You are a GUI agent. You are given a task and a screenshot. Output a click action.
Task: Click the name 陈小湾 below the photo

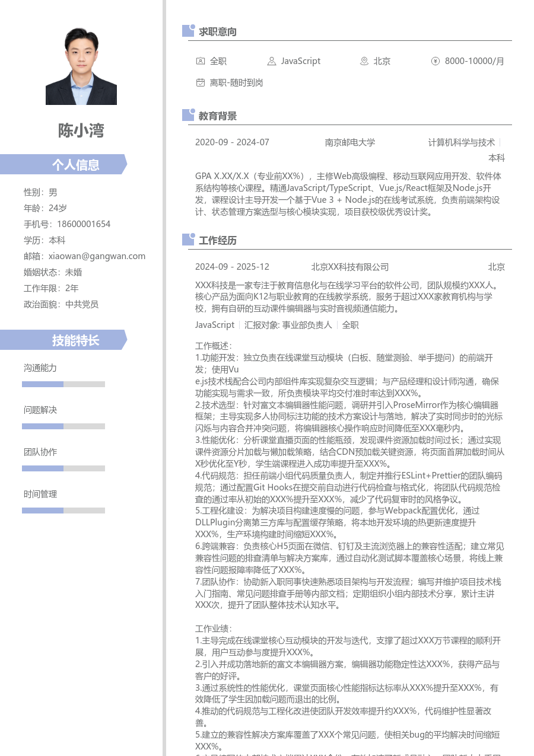pyautogui.click(x=81, y=130)
